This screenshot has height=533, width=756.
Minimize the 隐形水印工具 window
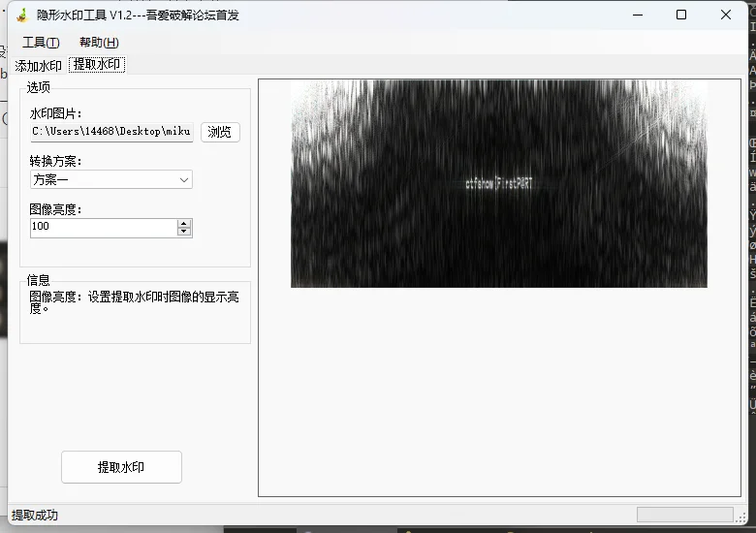[637, 15]
